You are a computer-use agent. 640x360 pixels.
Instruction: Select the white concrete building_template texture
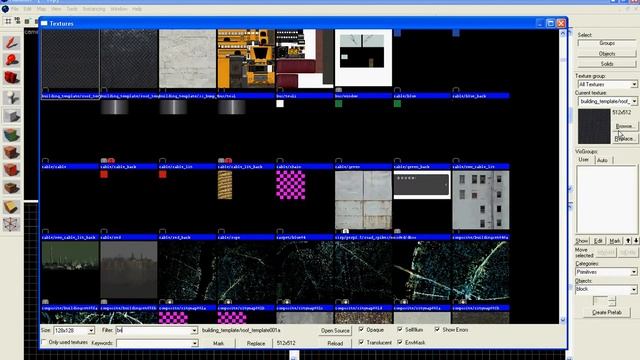[x=187, y=59]
